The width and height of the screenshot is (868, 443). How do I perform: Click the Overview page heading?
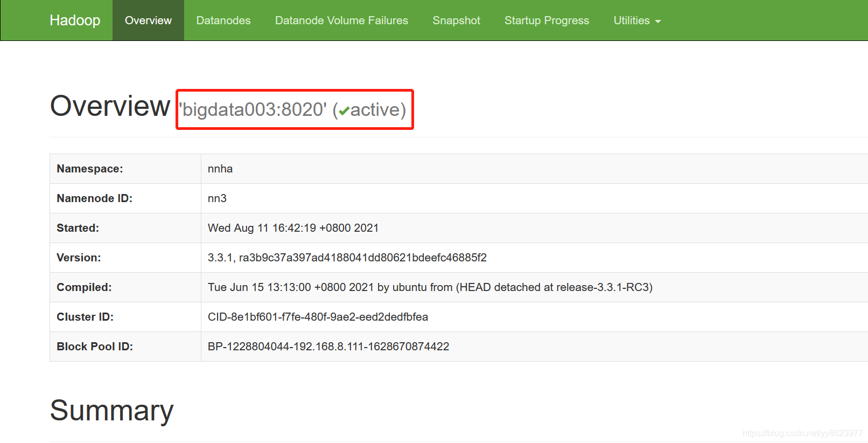[110, 106]
